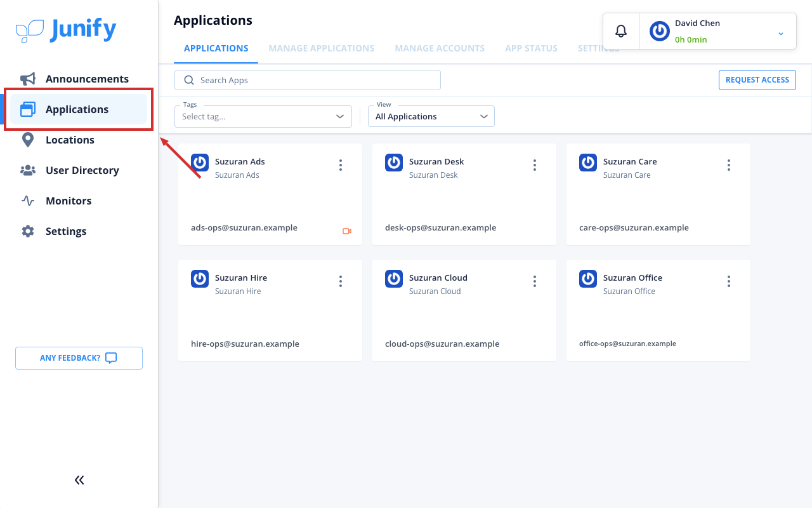The height and width of the screenshot is (508, 812).
Task: Click the office-ops@suzuran.example email
Action: (x=627, y=344)
